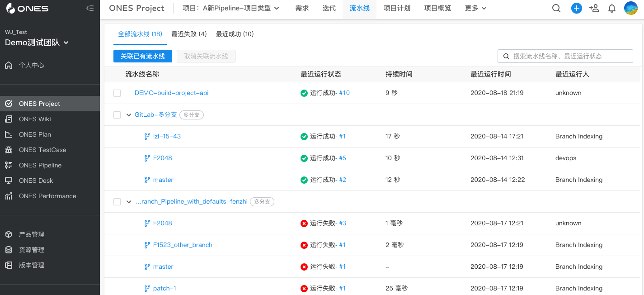Viewport: 644px width, 295px height.
Task: Open the patch-1 branch link
Action: 165,288
